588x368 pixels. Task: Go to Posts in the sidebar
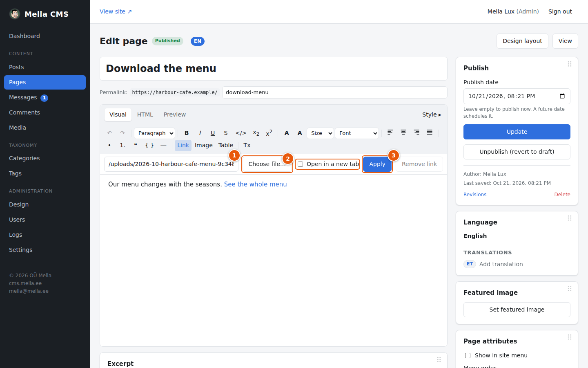pos(45,67)
